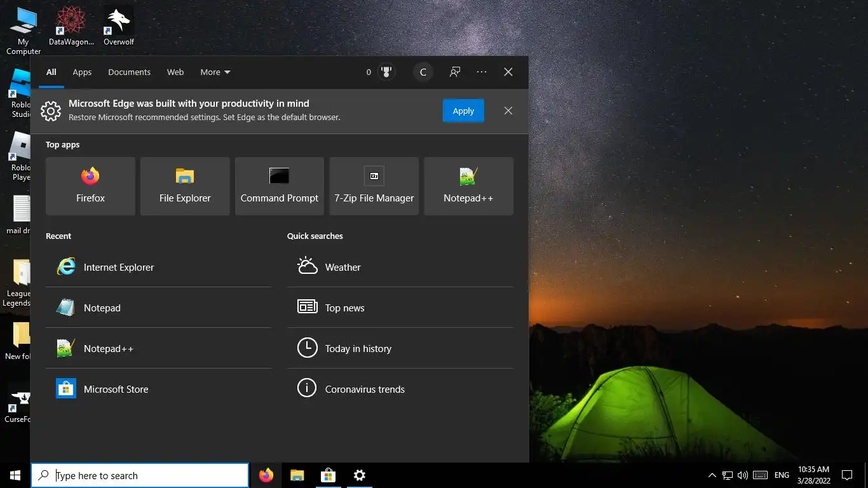868x488 pixels.
Task: Open Notepad++ from the Recent list
Action: 158,348
